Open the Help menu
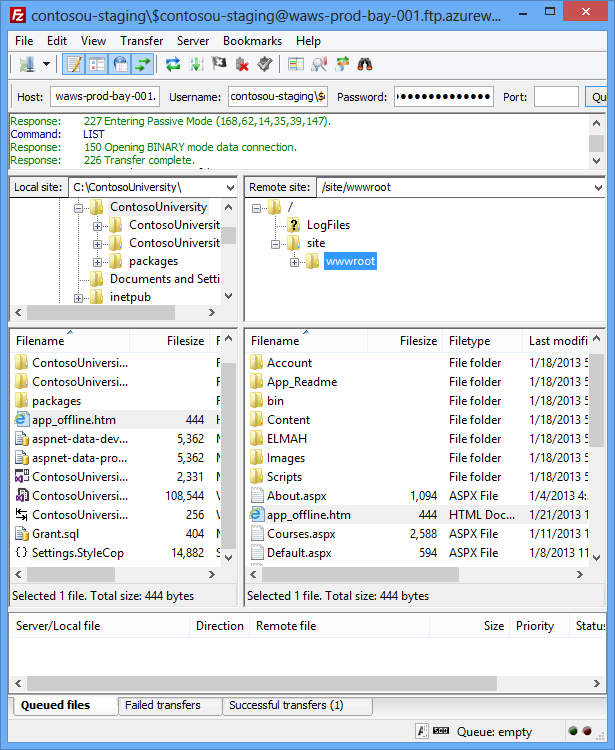This screenshot has height=750, width=615. [x=308, y=41]
